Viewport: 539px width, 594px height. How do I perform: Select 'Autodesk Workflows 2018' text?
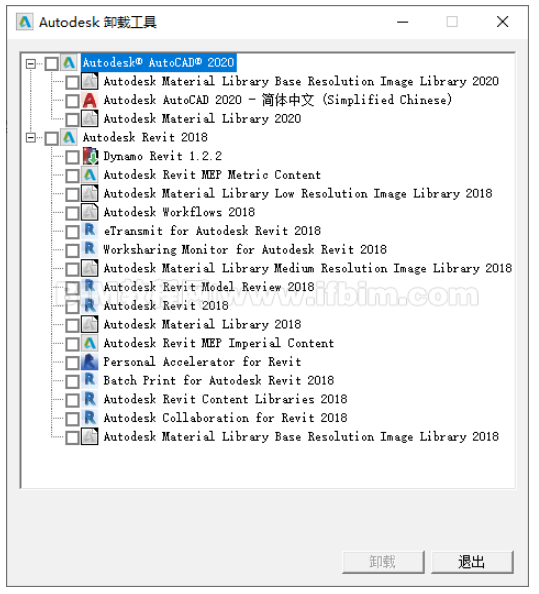click(179, 212)
